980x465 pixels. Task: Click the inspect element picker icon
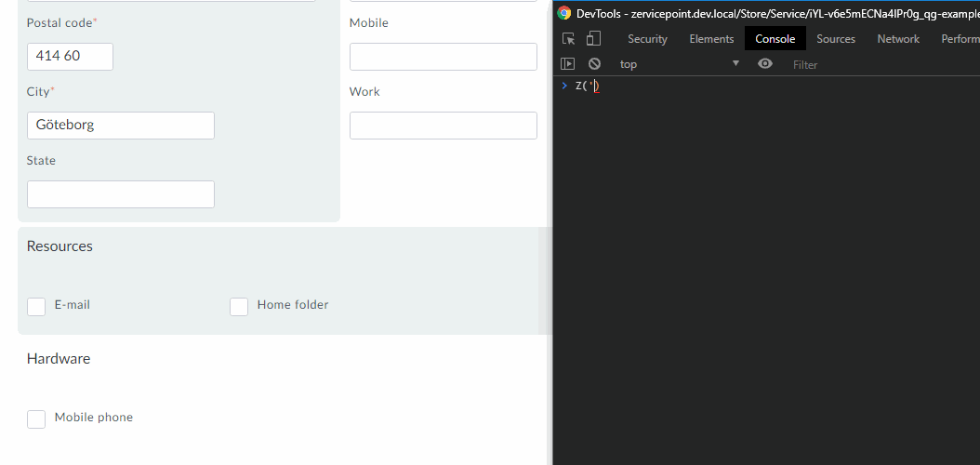[569, 39]
